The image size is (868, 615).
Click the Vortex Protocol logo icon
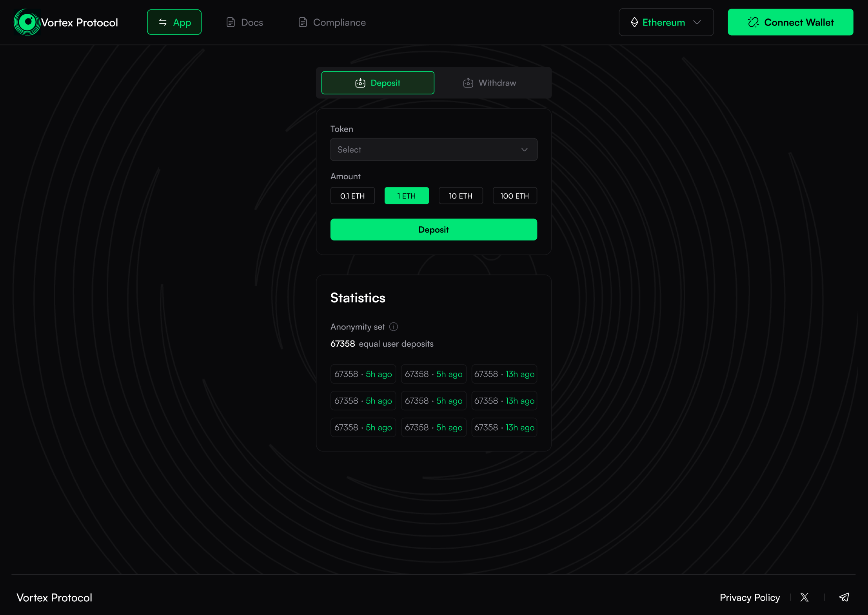(27, 22)
